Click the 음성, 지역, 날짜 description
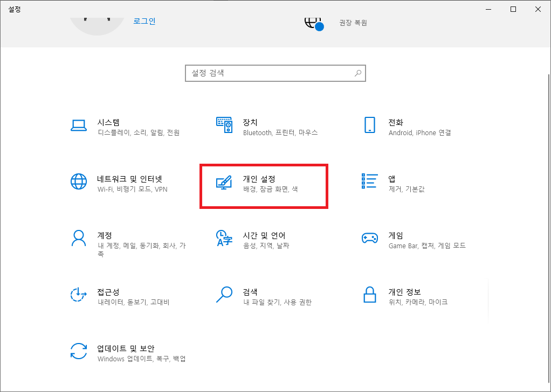This screenshot has height=392, width=551. pos(266,246)
